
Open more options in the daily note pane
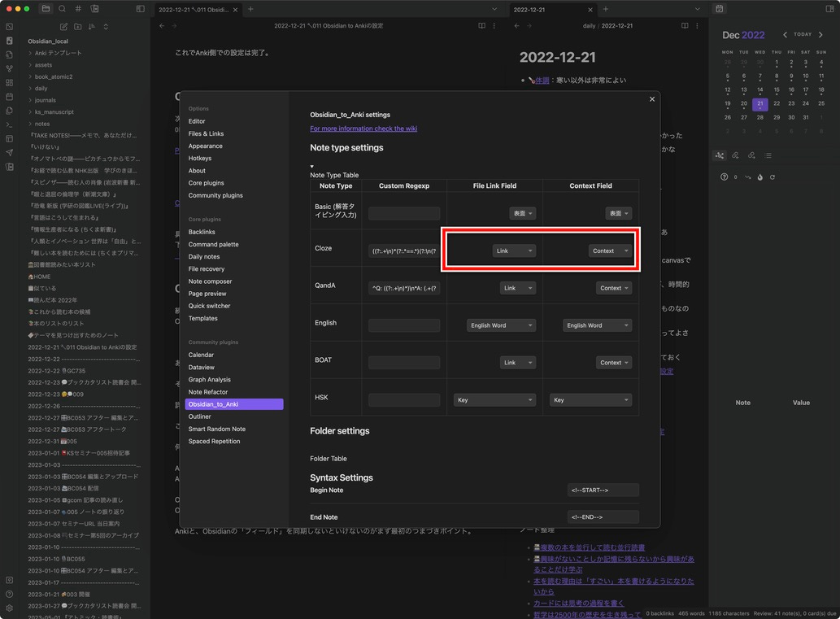pyautogui.click(x=697, y=26)
